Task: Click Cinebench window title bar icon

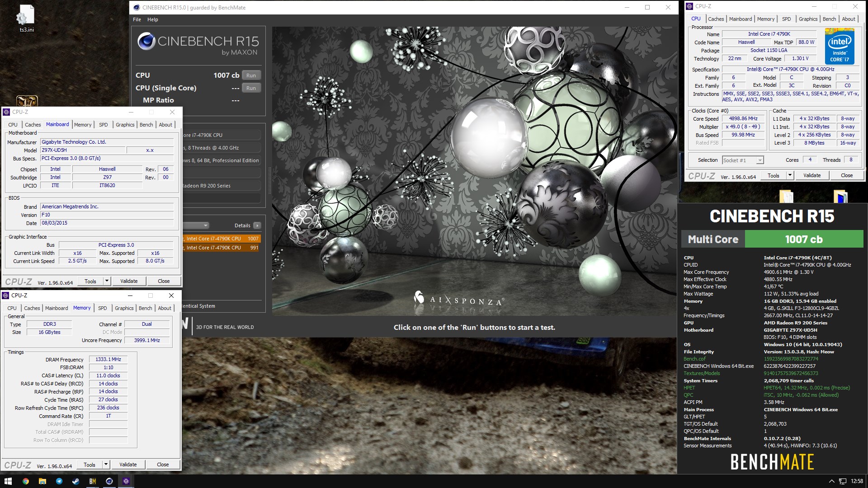Action: [x=137, y=8]
